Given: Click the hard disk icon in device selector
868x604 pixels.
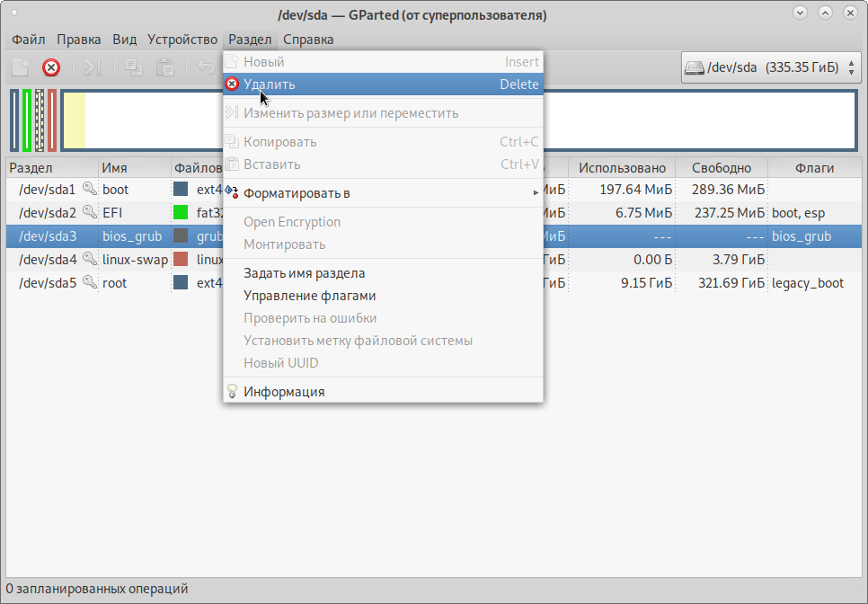Looking at the screenshot, I should [695, 67].
